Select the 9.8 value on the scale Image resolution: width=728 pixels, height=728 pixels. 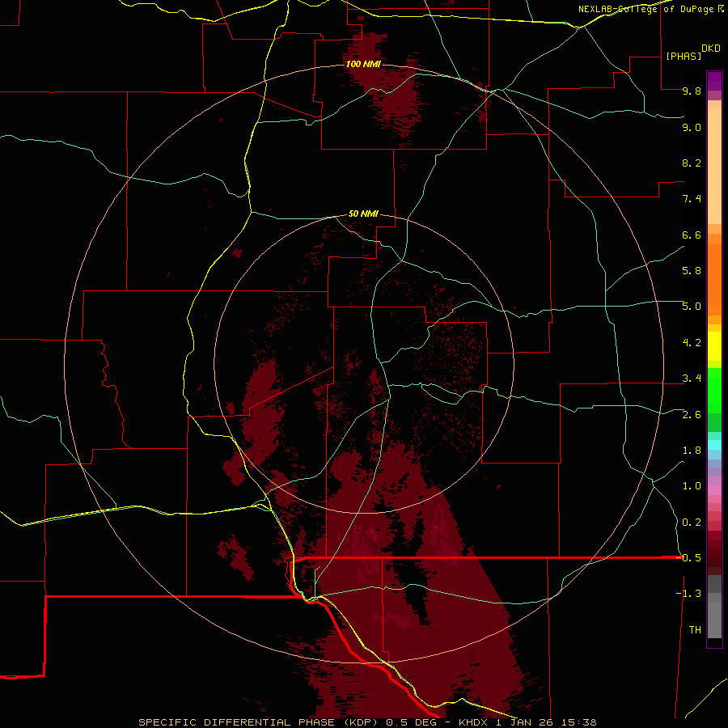click(692, 91)
